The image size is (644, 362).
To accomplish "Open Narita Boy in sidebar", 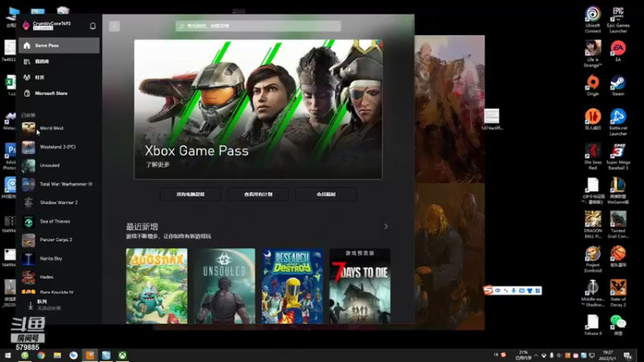I will coord(59,258).
